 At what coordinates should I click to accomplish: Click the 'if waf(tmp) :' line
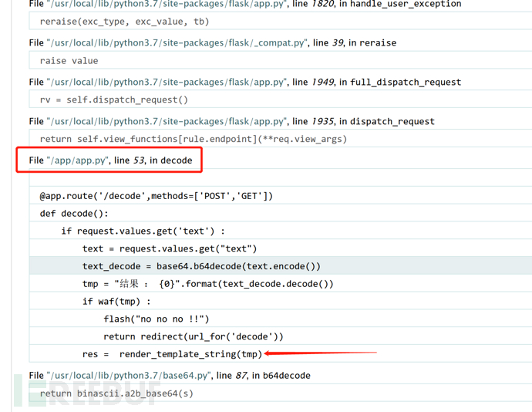click(116, 302)
